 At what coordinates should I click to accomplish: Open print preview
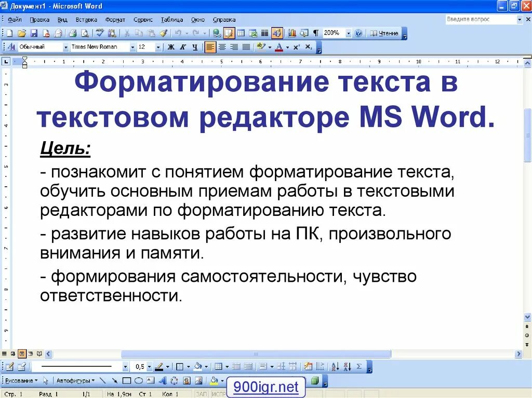tap(85, 33)
